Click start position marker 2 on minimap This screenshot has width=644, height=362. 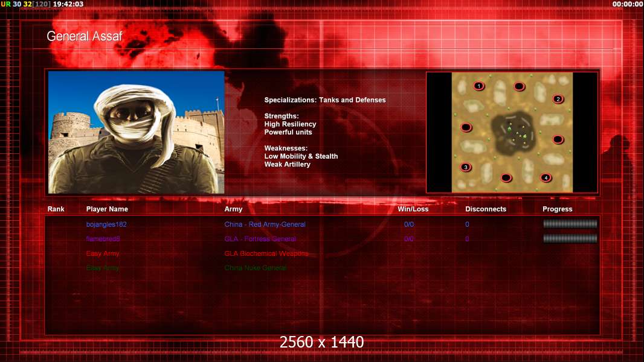558,99
